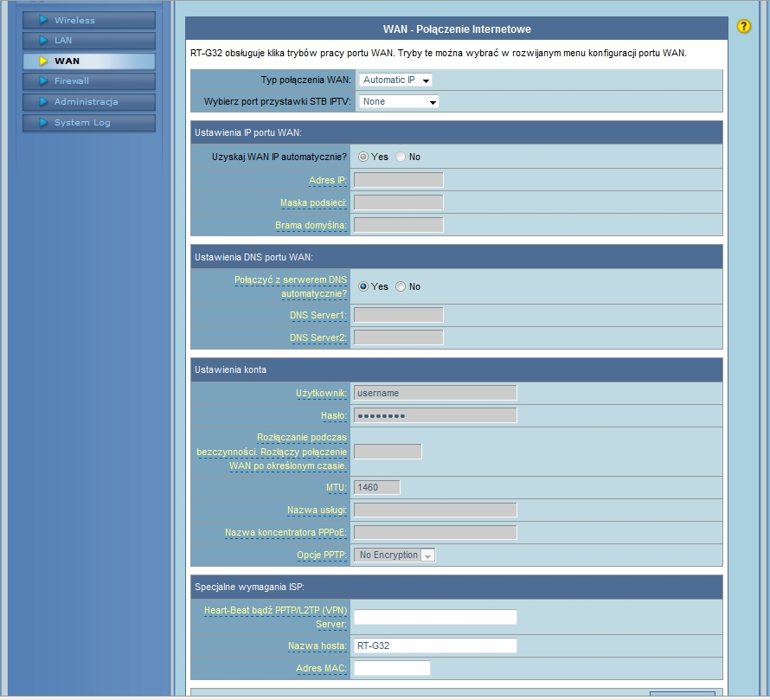Click the Maska podsieci label link
The width and height of the screenshot is (770, 700).
(313, 202)
